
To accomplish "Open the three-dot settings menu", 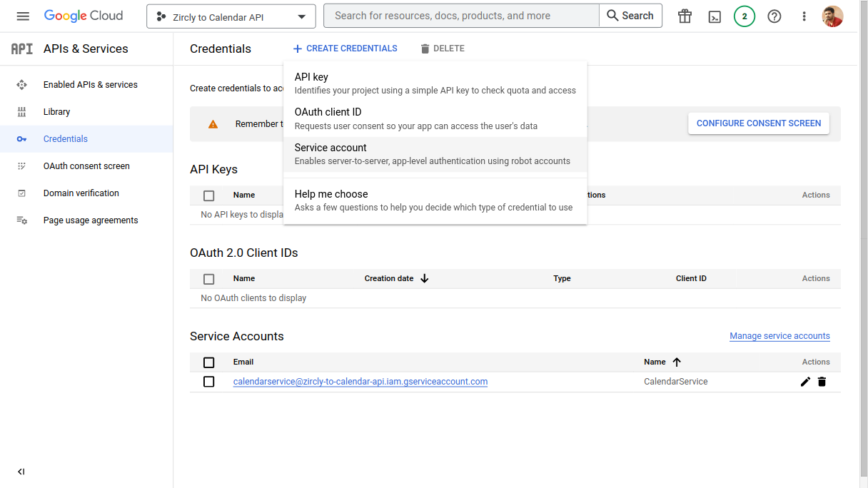I will [804, 16].
